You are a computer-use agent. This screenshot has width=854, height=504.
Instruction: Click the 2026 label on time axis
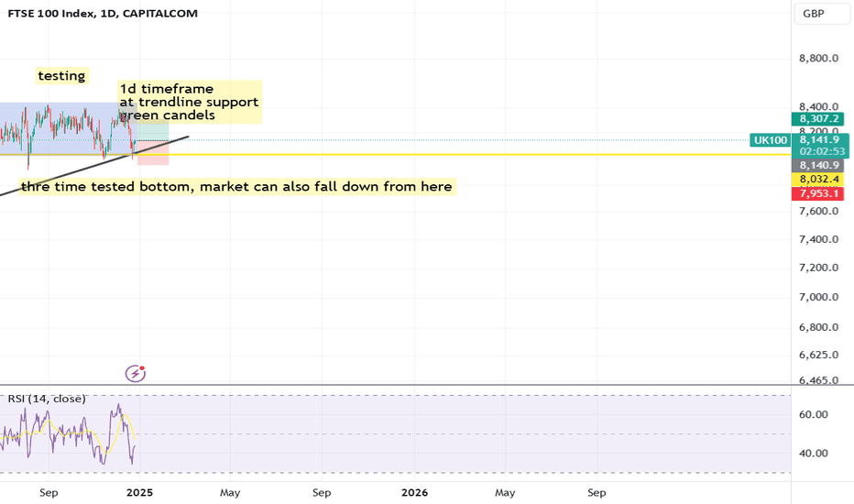414,493
